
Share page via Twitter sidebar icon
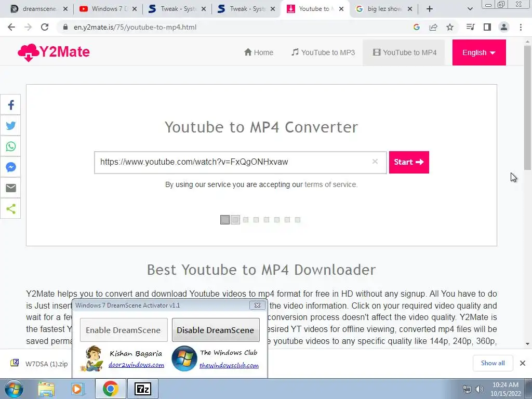click(x=10, y=126)
